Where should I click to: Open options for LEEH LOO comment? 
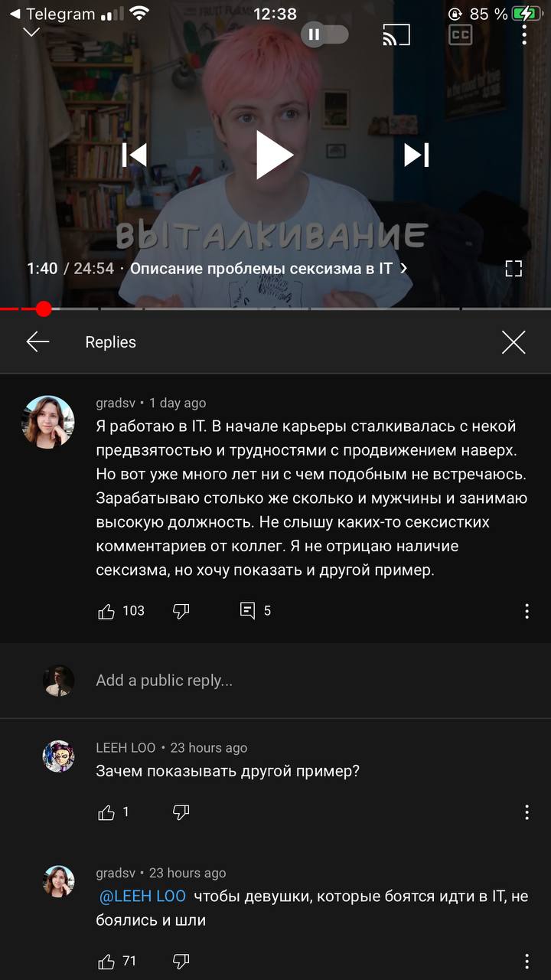tap(527, 812)
